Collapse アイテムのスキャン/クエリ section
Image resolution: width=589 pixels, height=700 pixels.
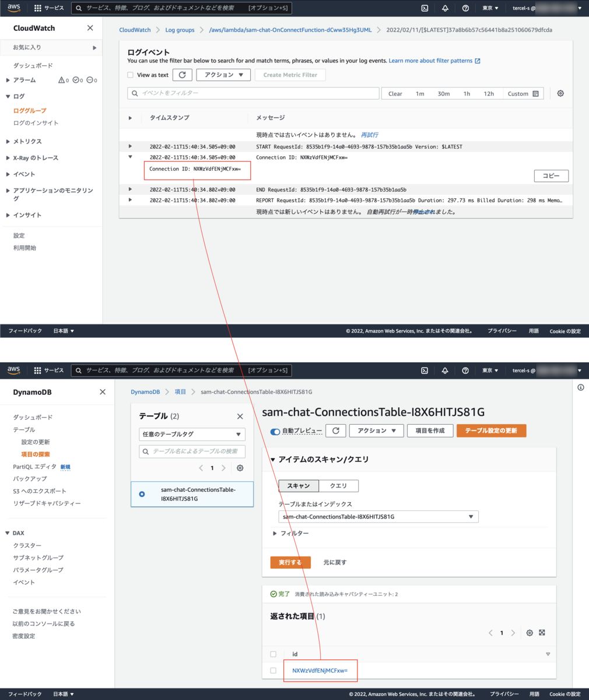coord(273,460)
